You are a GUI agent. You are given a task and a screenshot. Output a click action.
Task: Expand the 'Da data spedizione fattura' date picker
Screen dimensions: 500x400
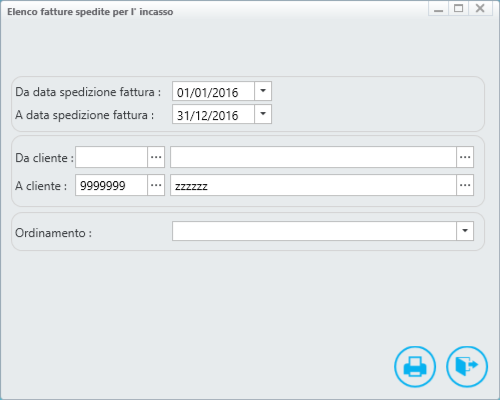tap(263, 91)
